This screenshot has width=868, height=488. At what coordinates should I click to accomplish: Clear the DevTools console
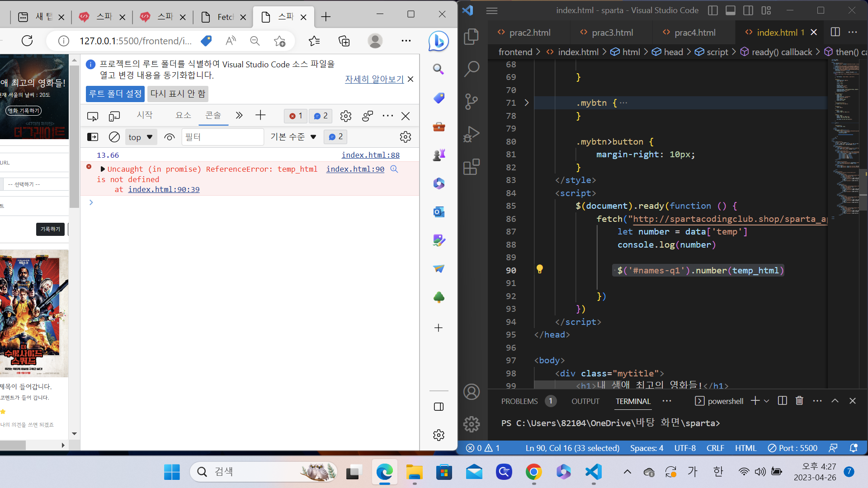(x=114, y=137)
